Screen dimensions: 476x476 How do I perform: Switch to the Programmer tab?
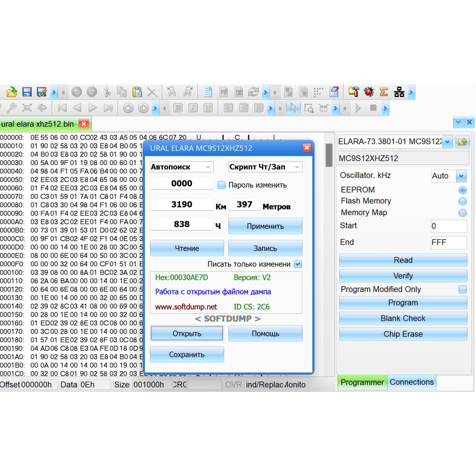pyautogui.click(x=362, y=382)
